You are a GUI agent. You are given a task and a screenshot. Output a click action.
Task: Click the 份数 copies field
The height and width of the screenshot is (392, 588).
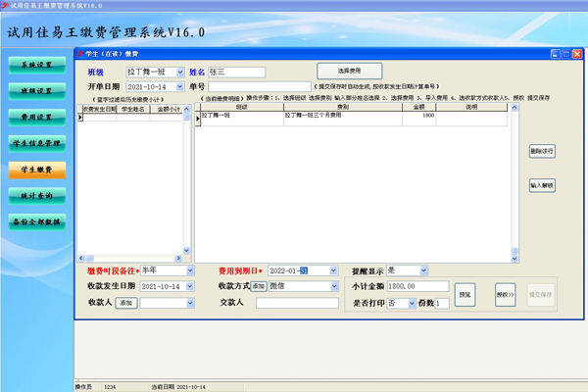[x=442, y=303]
